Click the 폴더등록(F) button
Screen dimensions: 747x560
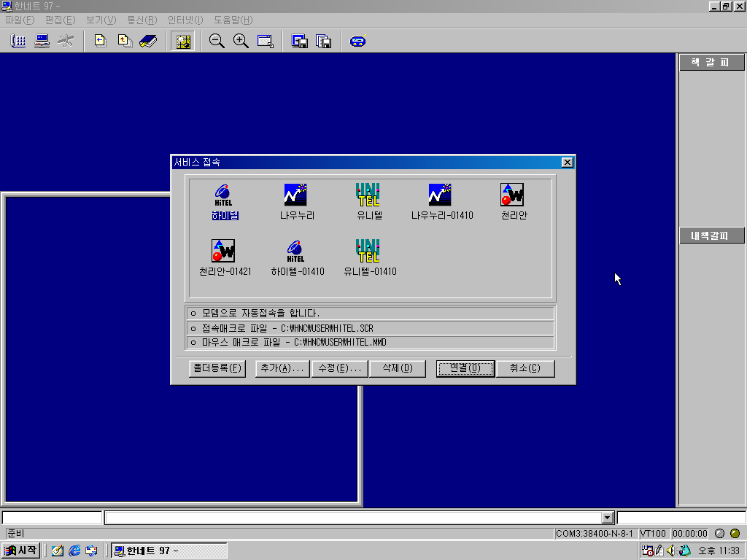pyautogui.click(x=217, y=368)
